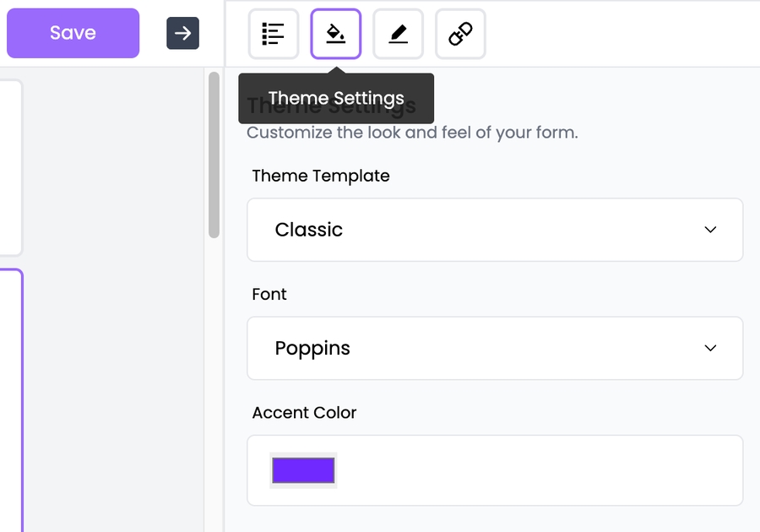Select the purple-outlined card in left panel
This screenshot has height=532, width=760.
10,397
